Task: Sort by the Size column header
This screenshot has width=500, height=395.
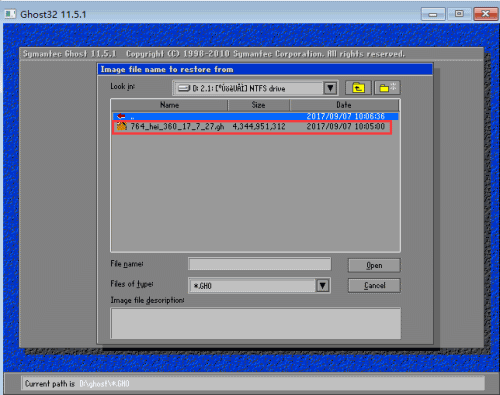Action: coord(258,105)
